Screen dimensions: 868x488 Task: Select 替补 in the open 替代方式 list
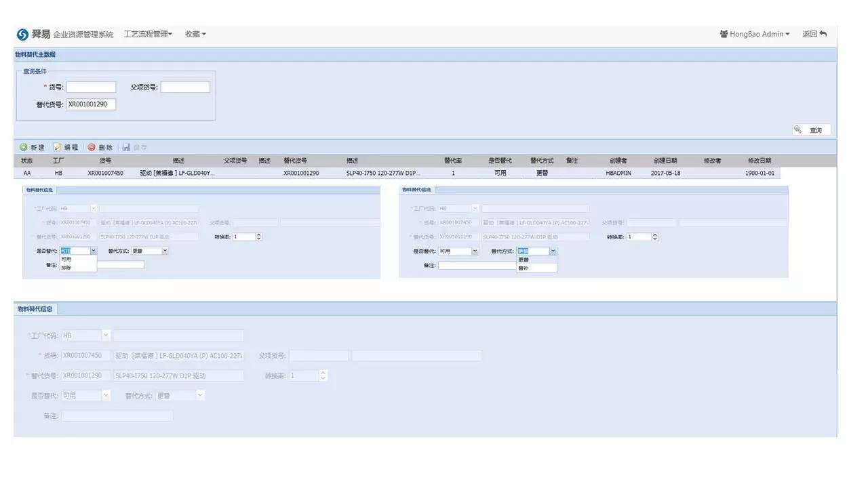click(524, 268)
